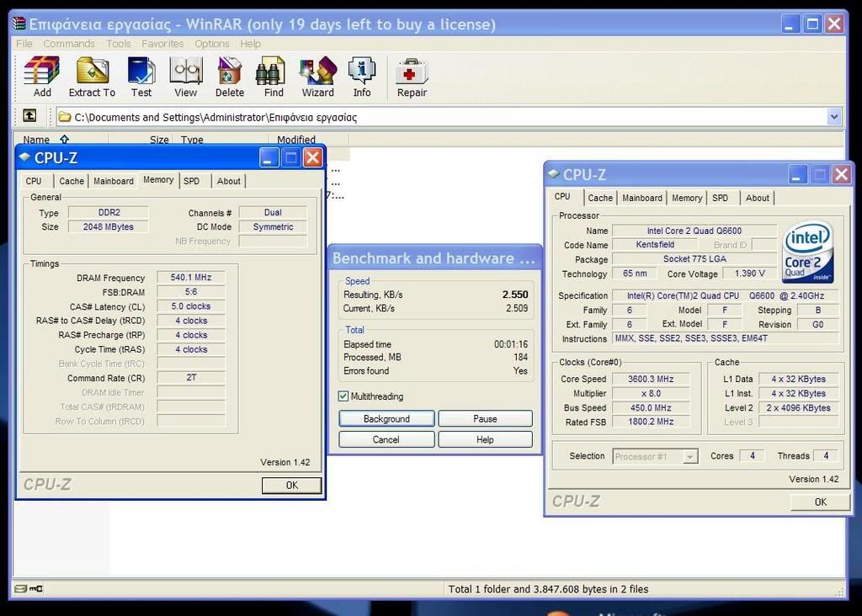
Task: Click the FSB:DRAM 5:6 value
Action: pos(191,292)
